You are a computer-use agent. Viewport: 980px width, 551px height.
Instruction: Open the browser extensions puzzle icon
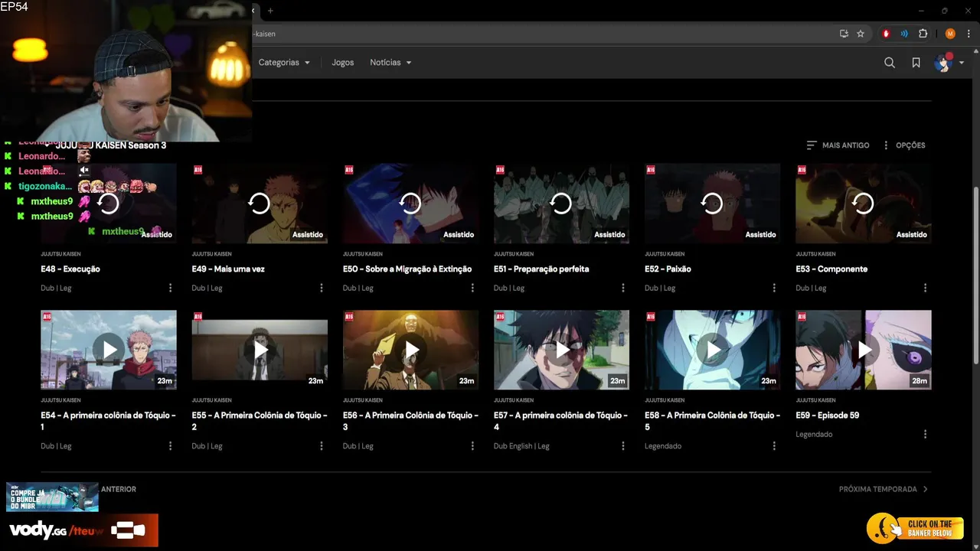[x=923, y=34]
